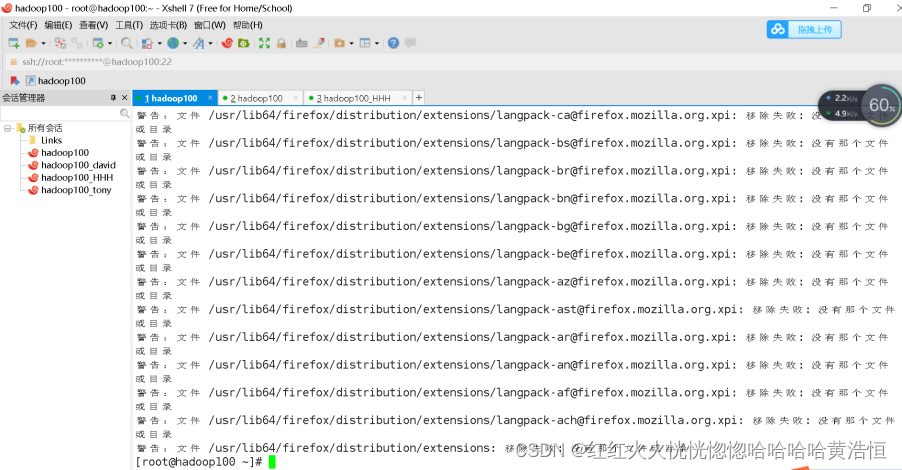Expand the globe encoding dropdown arrow
The width and height of the screenshot is (902, 470).
[x=185, y=43]
